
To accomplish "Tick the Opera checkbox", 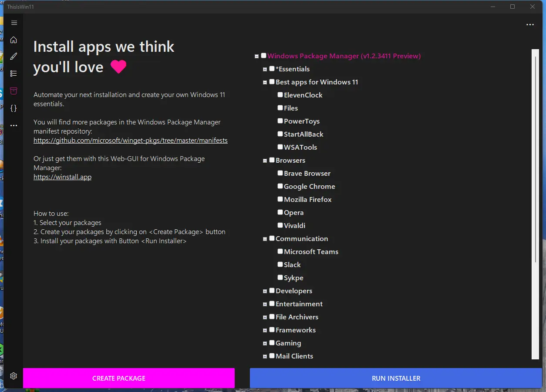I will click(x=280, y=212).
